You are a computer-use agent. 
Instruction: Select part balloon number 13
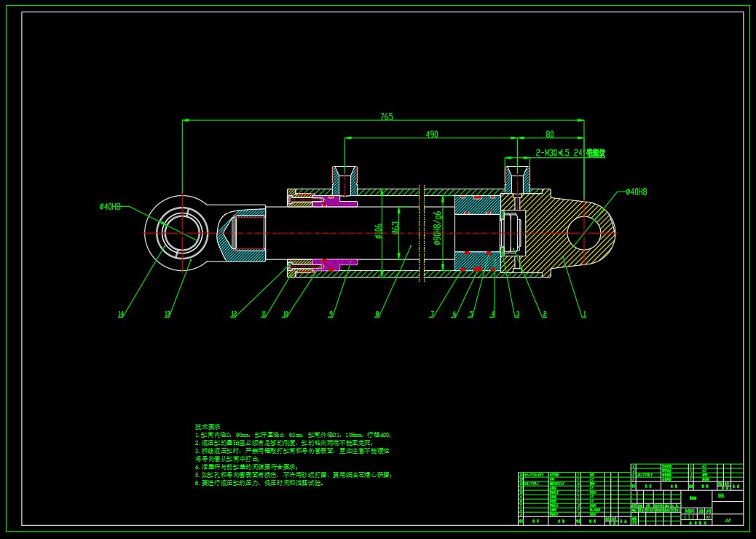[x=168, y=315]
